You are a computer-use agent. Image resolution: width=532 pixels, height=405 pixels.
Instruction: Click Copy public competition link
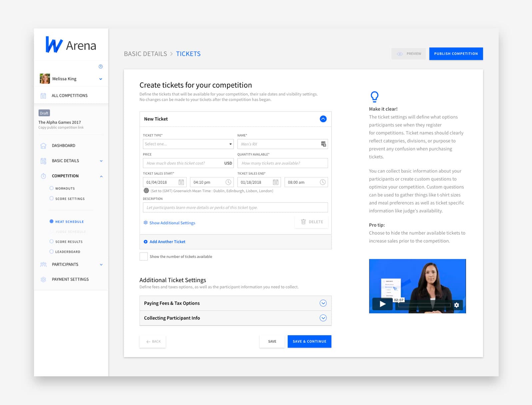point(61,127)
